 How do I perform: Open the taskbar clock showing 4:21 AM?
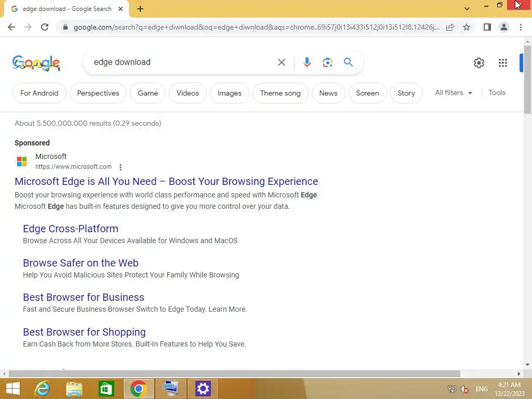(x=509, y=389)
